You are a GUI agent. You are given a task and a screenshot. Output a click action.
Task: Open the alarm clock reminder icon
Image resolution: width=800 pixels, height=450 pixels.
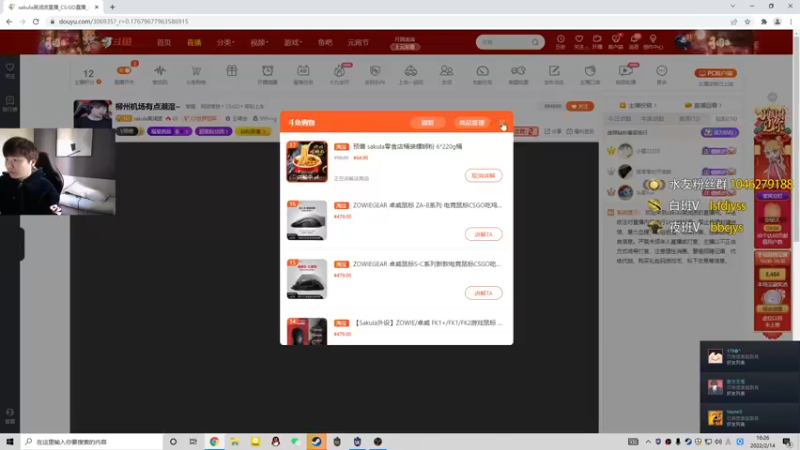[x=267, y=71]
